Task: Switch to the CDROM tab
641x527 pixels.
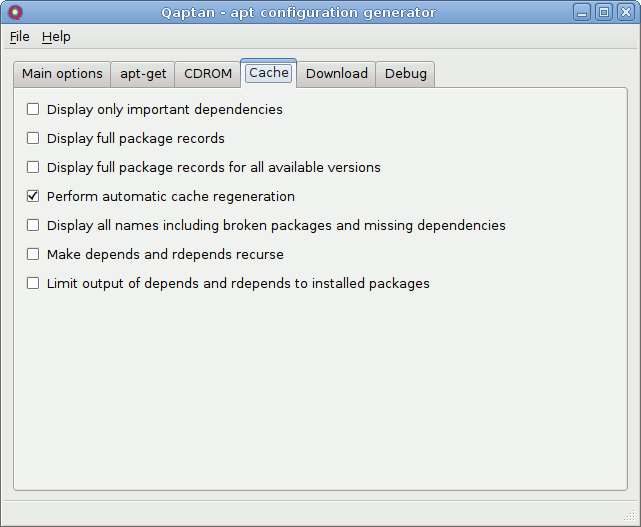Action: click(x=208, y=74)
